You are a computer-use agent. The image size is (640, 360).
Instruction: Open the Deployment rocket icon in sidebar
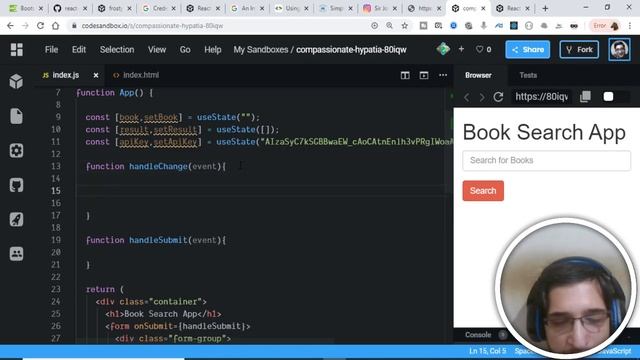16,220
